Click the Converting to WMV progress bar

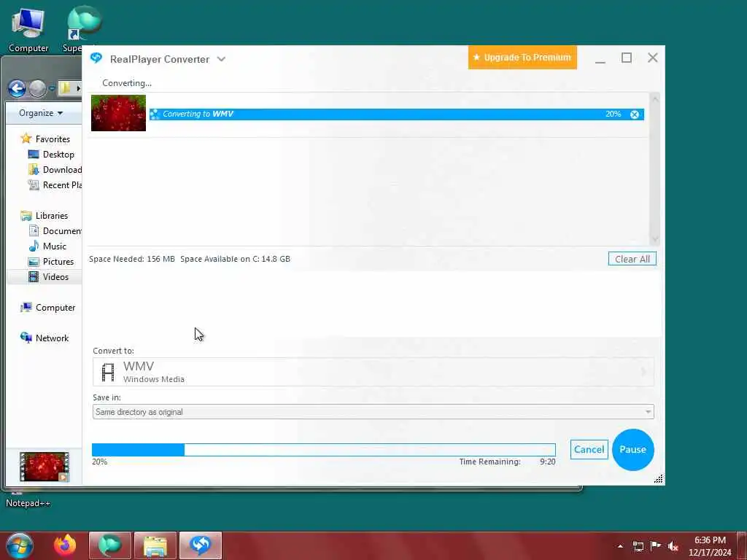(x=396, y=114)
